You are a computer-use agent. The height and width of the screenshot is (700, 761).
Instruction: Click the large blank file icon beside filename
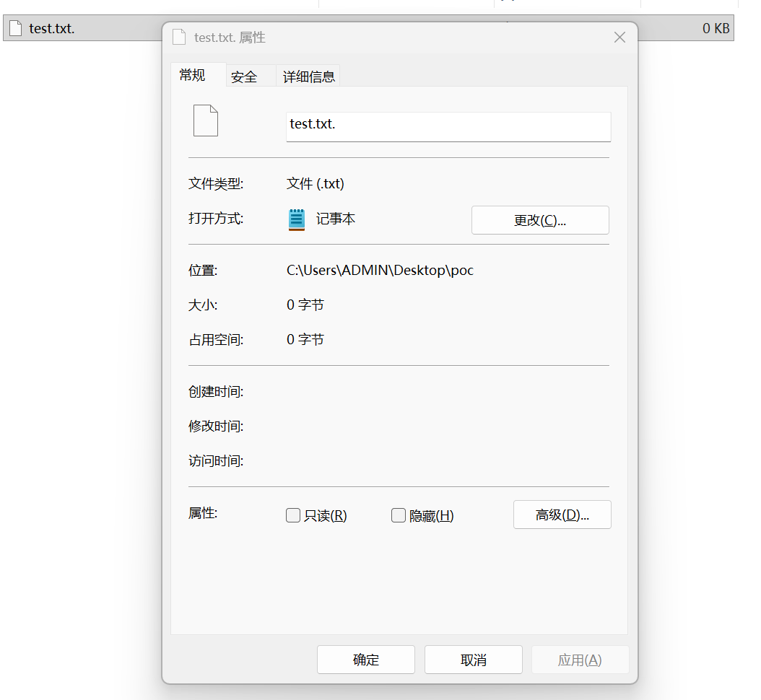pyautogui.click(x=206, y=121)
